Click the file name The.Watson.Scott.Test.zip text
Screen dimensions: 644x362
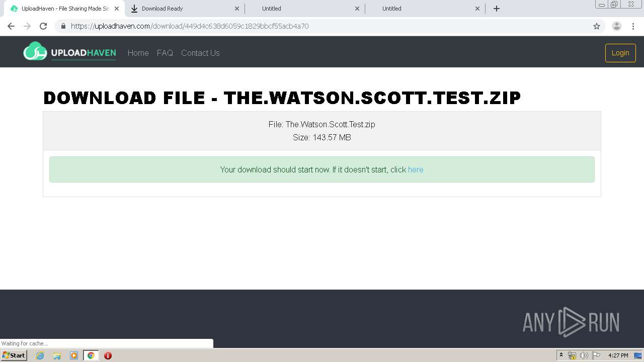click(331, 124)
